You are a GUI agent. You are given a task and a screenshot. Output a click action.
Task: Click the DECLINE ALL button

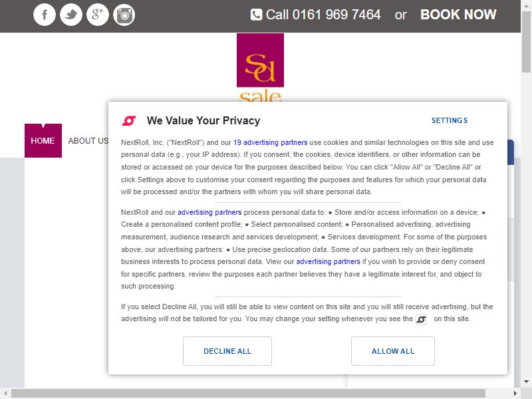[227, 351]
